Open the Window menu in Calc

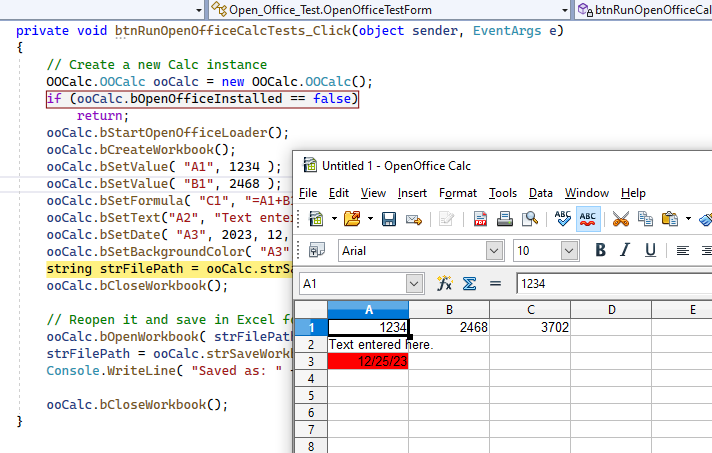coord(587,193)
